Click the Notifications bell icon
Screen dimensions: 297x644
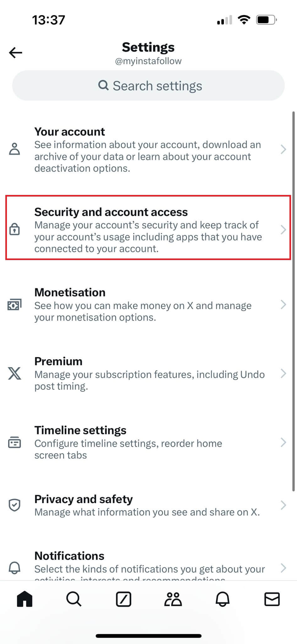pos(14,568)
